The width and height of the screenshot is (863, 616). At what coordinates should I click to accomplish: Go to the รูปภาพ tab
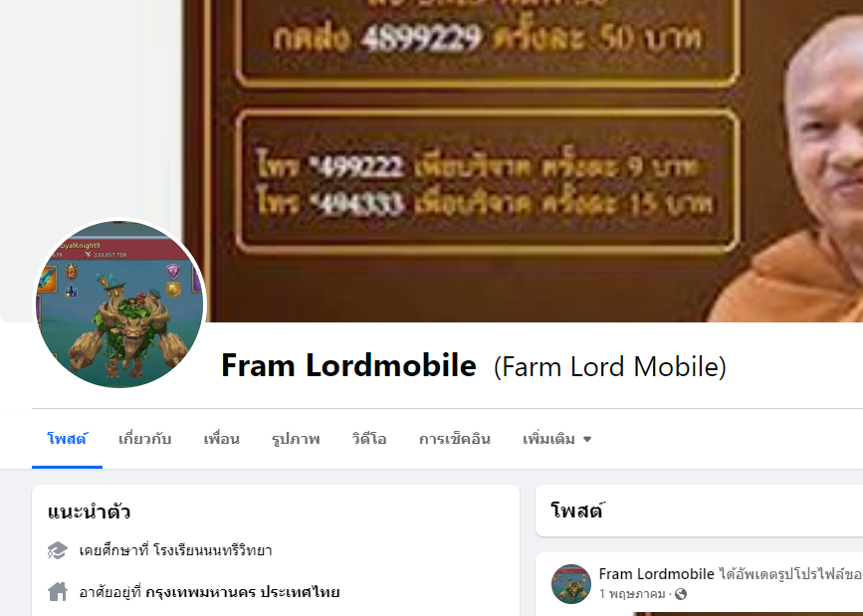[296, 439]
